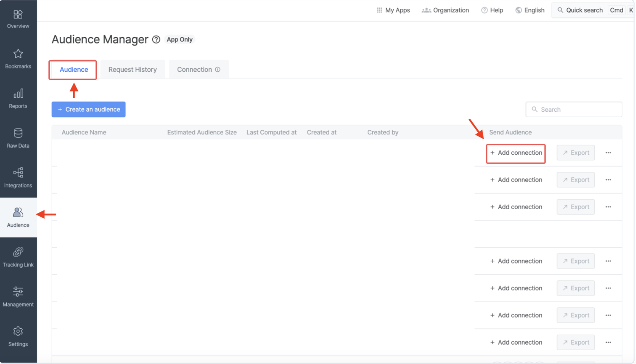Click the fourth Export button
Screen dimensions: 636x364
point(576,261)
